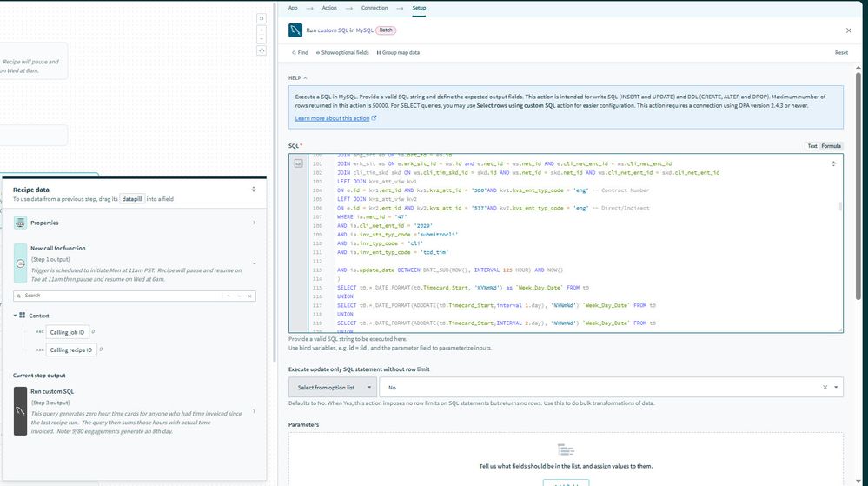Viewport: 868px width, 486px height.
Task: Switch SQL field to Text mode
Action: [812, 146]
